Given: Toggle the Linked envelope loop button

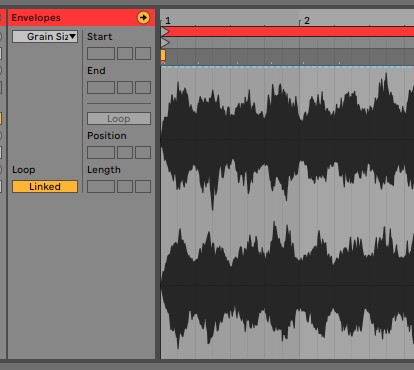Looking at the screenshot, I should (x=45, y=187).
